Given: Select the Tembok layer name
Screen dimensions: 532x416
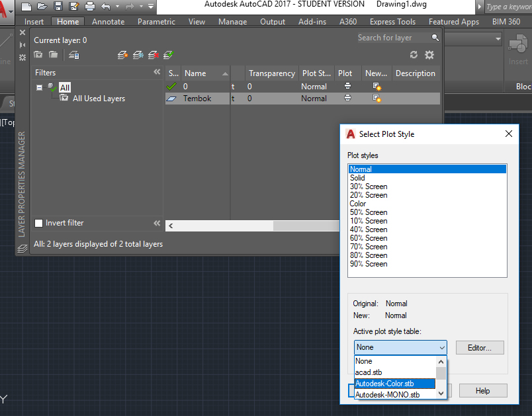Looking at the screenshot, I should click(197, 99).
